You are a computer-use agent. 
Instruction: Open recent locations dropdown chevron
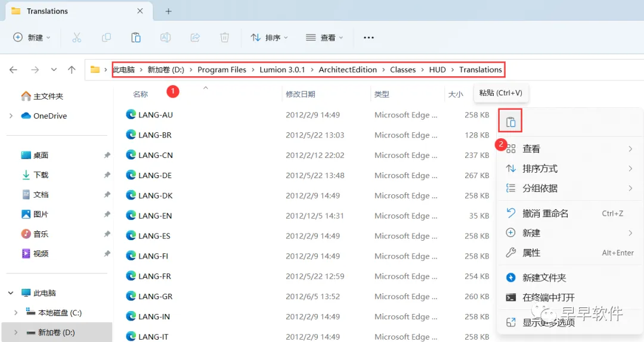click(x=54, y=70)
